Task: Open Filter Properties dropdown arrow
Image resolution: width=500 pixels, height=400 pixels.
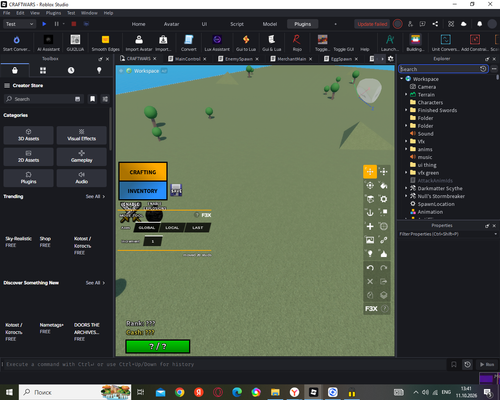Action: 495,234
